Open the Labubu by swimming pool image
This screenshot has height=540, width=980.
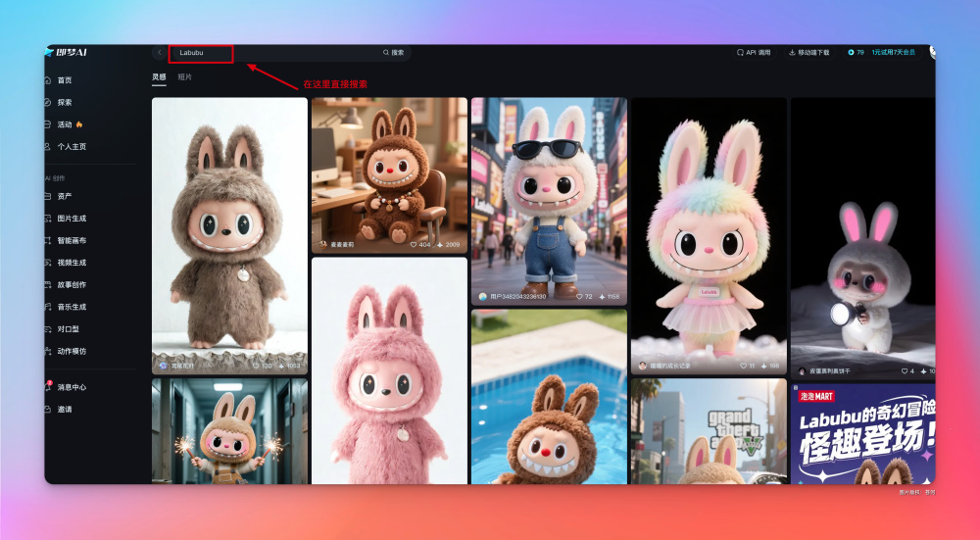click(549, 397)
